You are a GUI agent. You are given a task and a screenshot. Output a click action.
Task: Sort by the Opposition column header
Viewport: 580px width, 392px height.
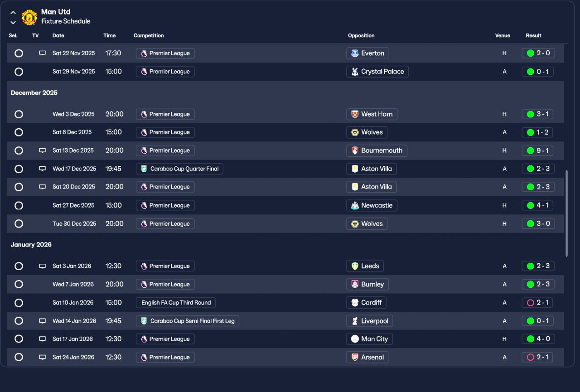(361, 35)
